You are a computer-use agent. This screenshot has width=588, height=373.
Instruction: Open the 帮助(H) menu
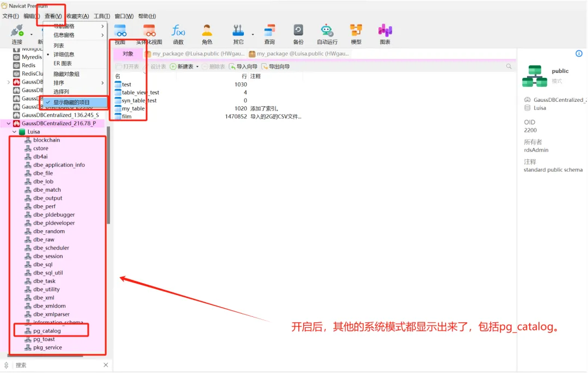pos(147,16)
